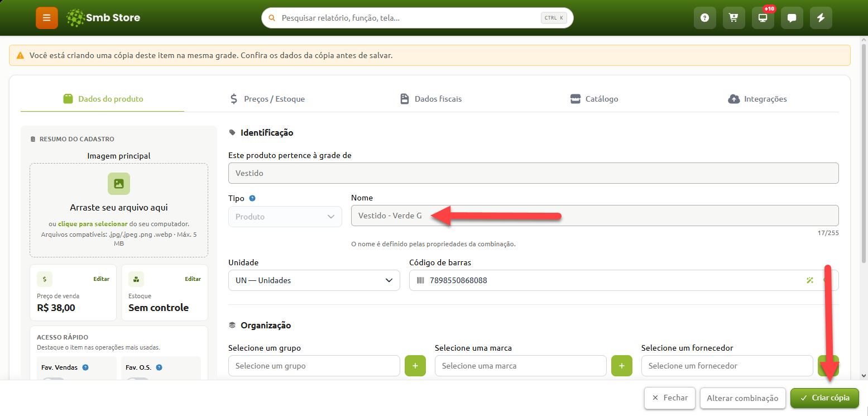Screen dimensions: 868x416
Task: Switch to the Integrações tab
Action: pos(757,99)
